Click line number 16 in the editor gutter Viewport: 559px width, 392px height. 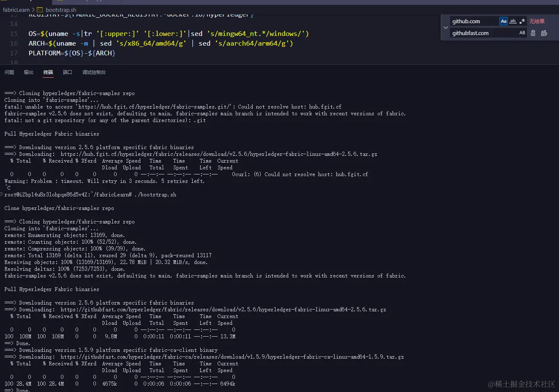coord(14,44)
